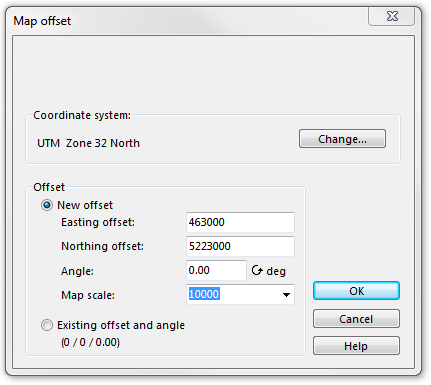This screenshot has width=431, height=385.
Task: Click the Easting offset input field
Action: (x=240, y=222)
